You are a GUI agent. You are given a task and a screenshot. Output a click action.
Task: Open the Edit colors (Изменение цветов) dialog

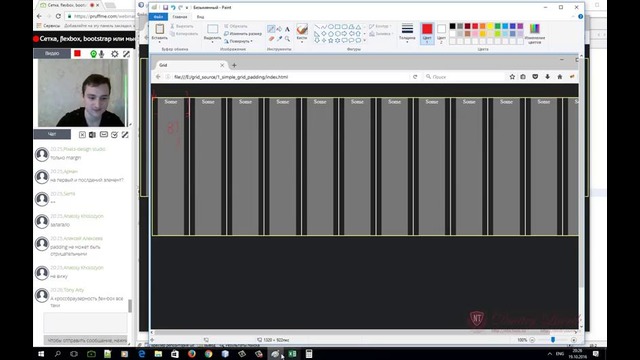pos(535,33)
